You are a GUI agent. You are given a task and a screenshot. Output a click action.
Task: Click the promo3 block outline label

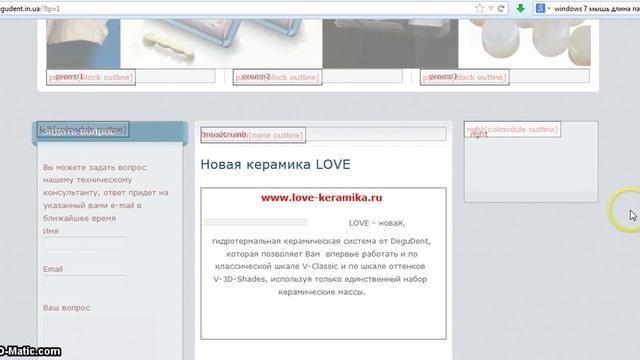pyautogui.click(x=464, y=77)
